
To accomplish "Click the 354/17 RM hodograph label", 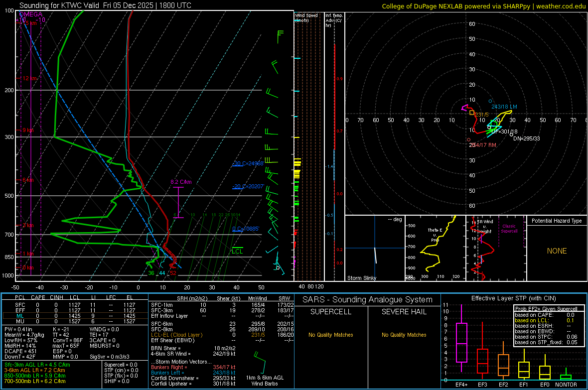I will (x=483, y=145).
